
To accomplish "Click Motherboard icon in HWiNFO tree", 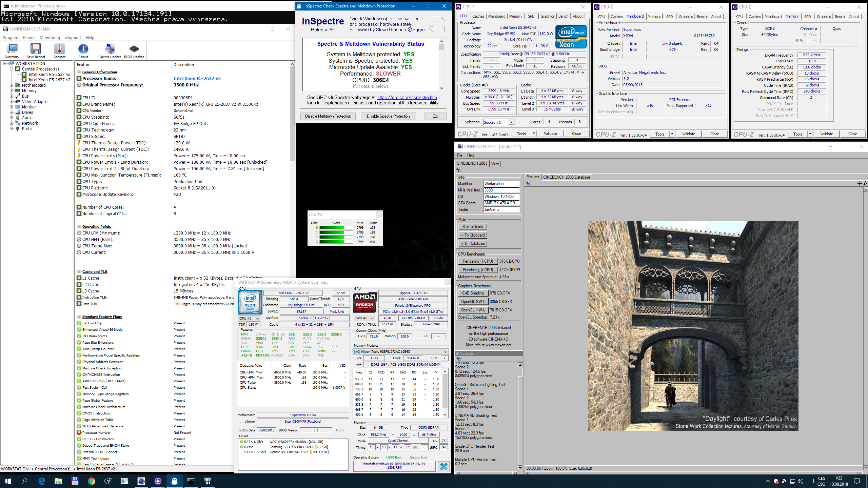I will point(18,85).
